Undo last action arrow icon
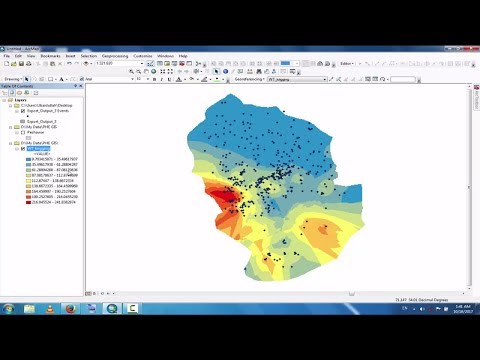This screenshot has height=360, width=480. [x=69, y=63]
